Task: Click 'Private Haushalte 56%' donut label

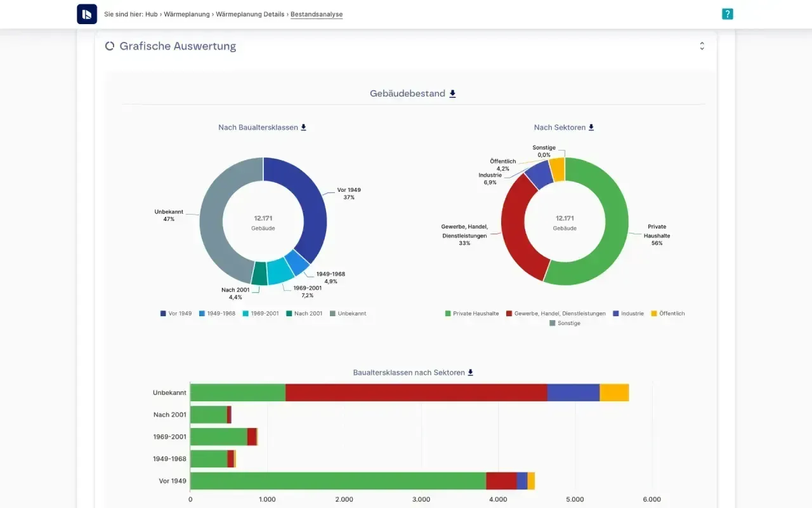Action: click(x=657, y=235)
